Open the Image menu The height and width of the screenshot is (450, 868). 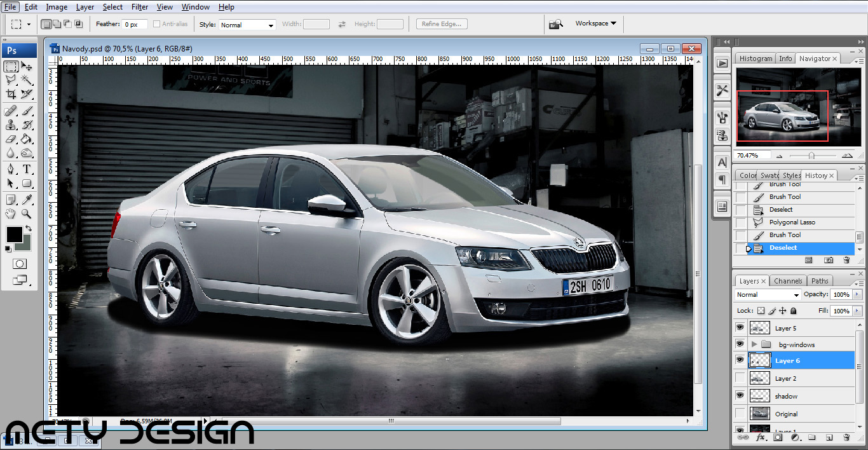click(57, 7)
